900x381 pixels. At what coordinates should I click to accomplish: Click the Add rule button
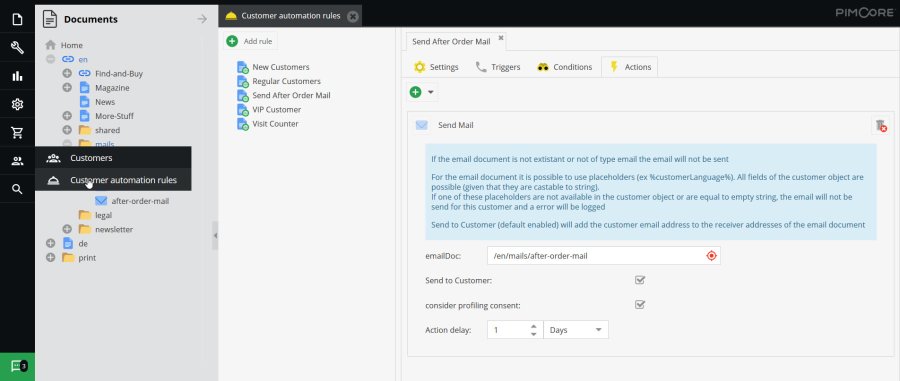click(x=250, y=41)
